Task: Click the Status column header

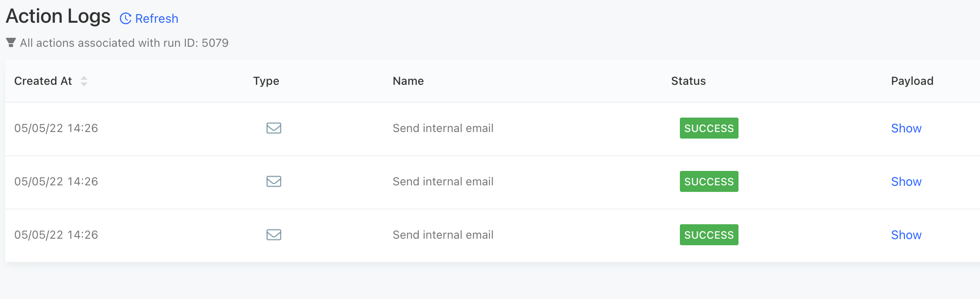Action: 688,81
